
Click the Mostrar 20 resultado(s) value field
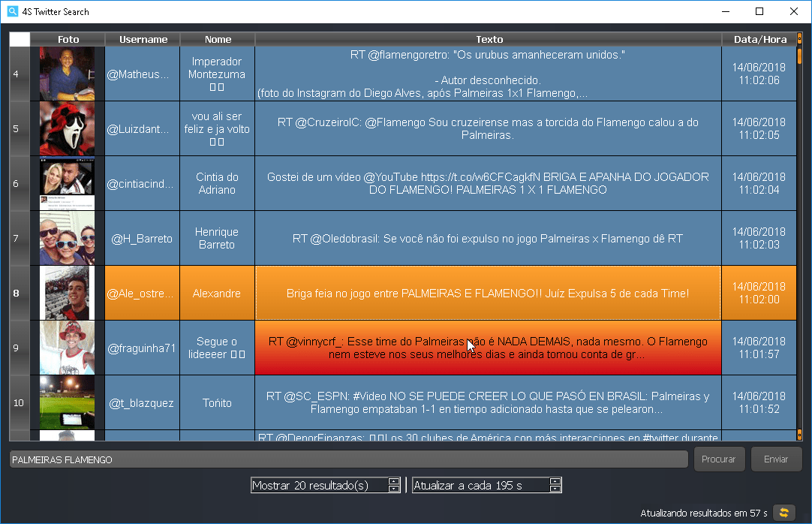point(320,485)
